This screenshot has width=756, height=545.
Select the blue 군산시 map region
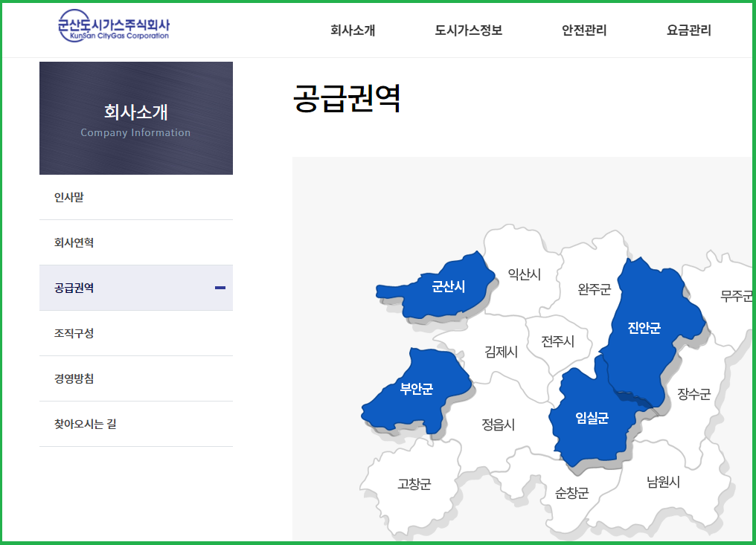436,287
